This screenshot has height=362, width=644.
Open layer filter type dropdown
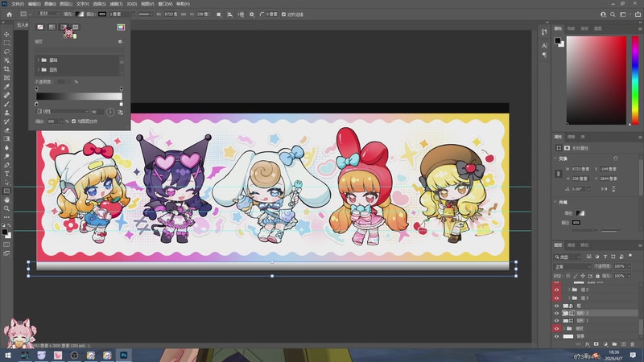coord(568,257)
